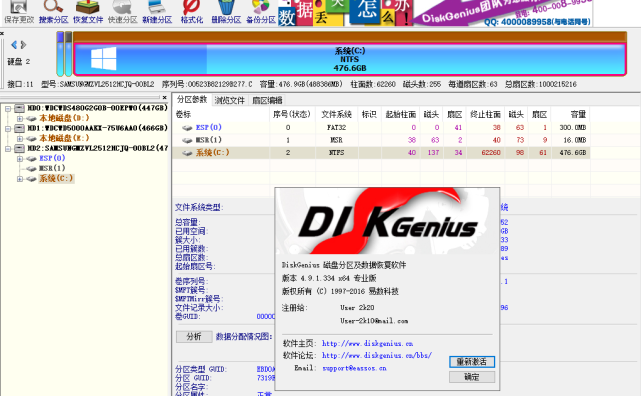Confirm the About dialog with 确定
The height and width of the screenshot is (396, 641).
click(x=472, y=377)
